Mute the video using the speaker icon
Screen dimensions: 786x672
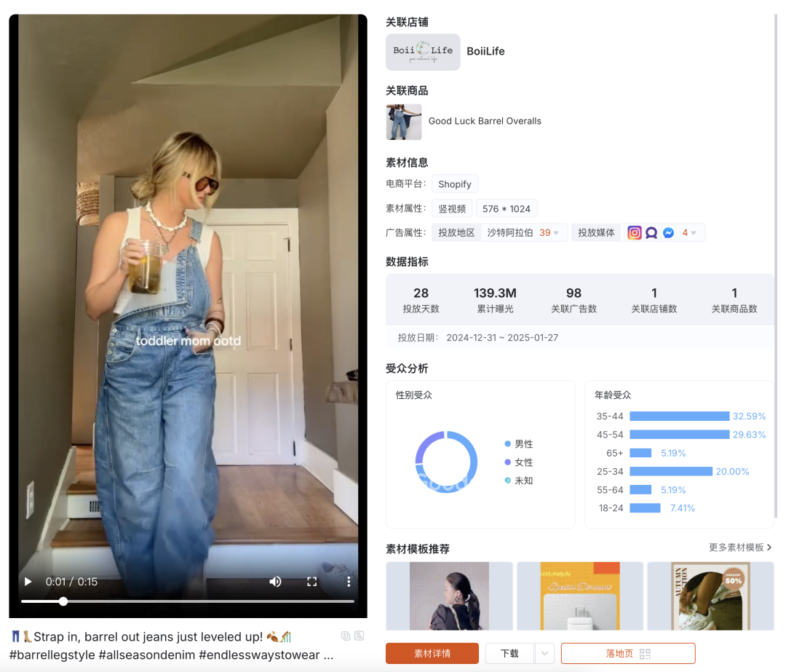point(275,582)
